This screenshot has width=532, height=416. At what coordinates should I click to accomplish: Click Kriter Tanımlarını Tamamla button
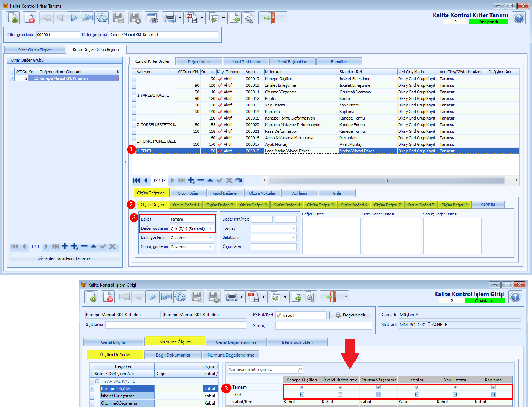pos(65,258)
